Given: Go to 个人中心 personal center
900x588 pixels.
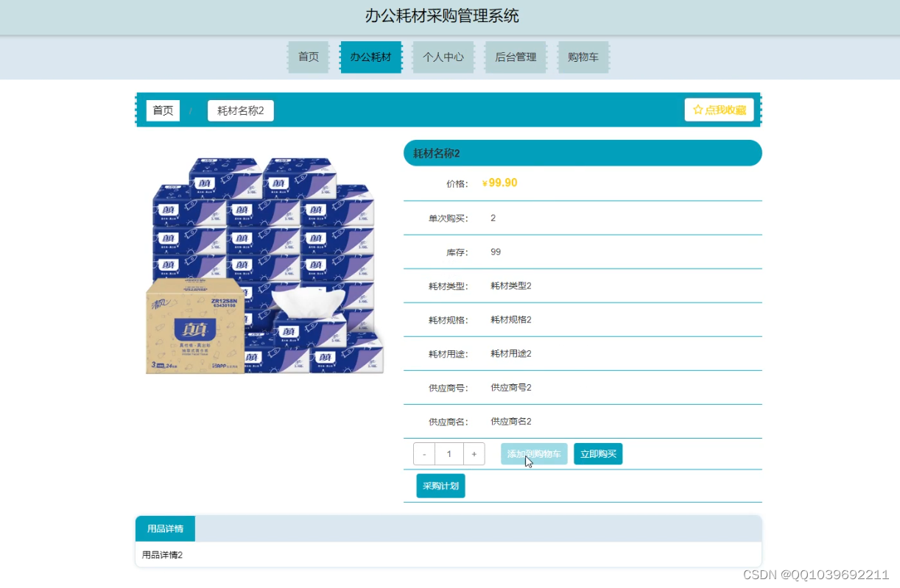Looking at the screenshot, I should pos(443,57).
